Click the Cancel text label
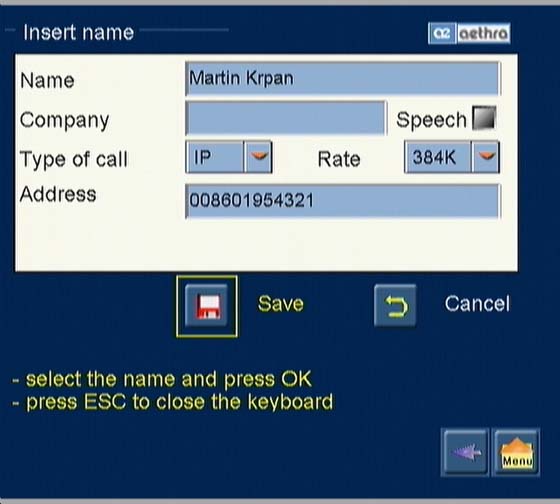The image size is (560, 504). pos(477,304)
